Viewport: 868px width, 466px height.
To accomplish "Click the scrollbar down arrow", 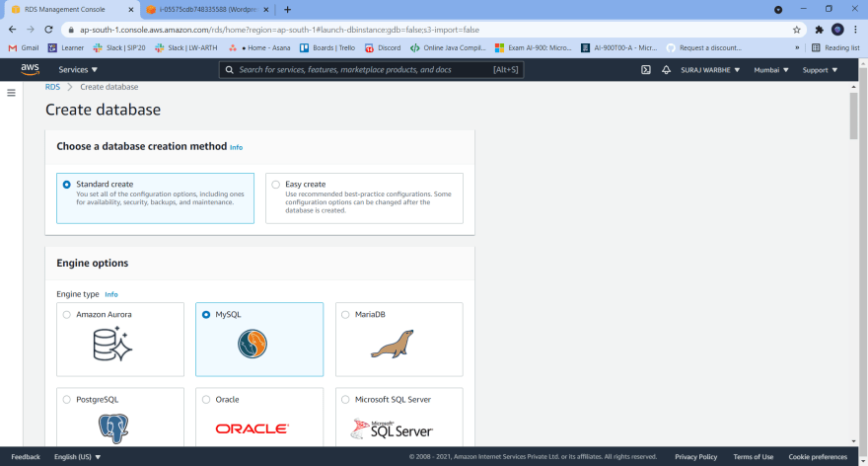I will (x=853, y=441).
